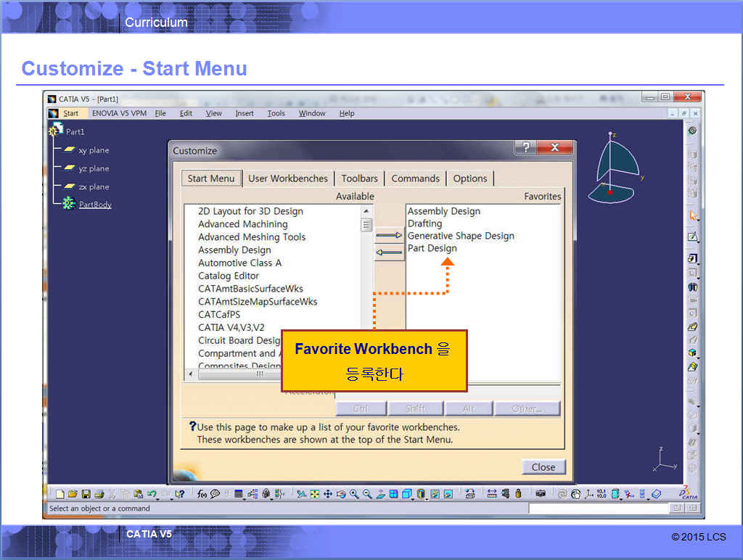The image size is (743, 560).
Task: Click the Sketcher icon in right toolbar
Action: (x=693, y=236)
